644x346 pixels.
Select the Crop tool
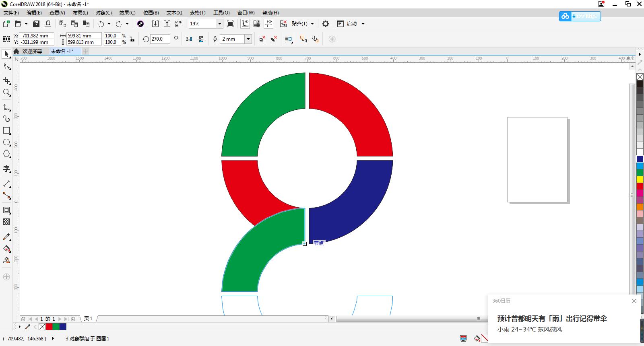pos(6,81)
